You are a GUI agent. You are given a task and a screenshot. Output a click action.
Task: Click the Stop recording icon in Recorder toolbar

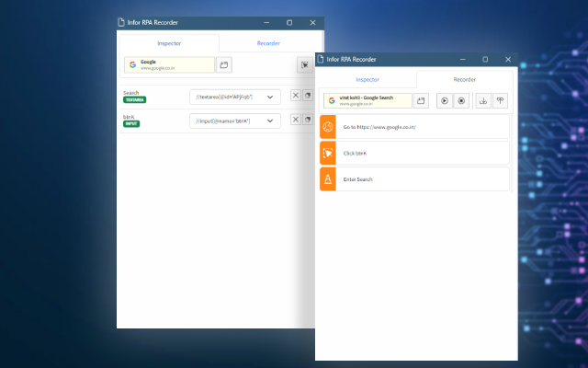461,100
